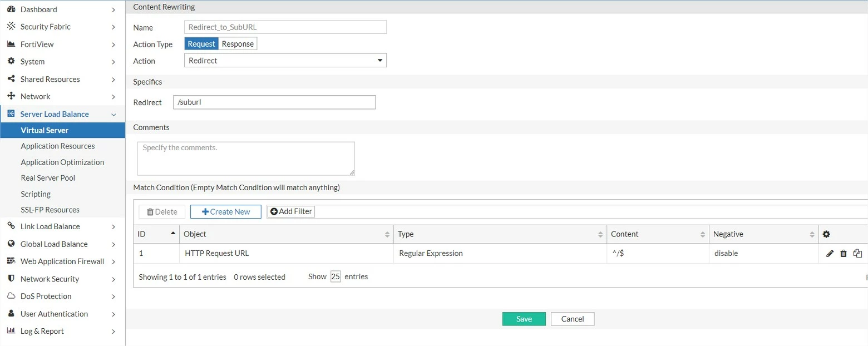Open table column settings gear
The image size is (868, 346).
(x=826, y=234)
